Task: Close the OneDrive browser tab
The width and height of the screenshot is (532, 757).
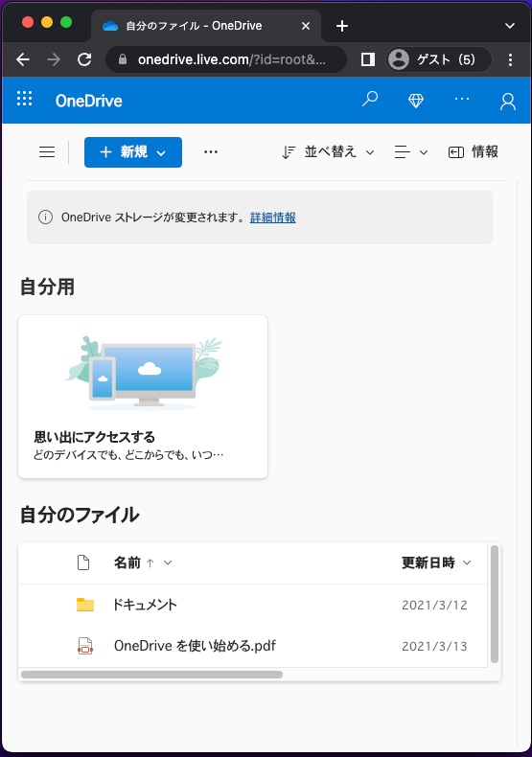Action: click(306, 26)
